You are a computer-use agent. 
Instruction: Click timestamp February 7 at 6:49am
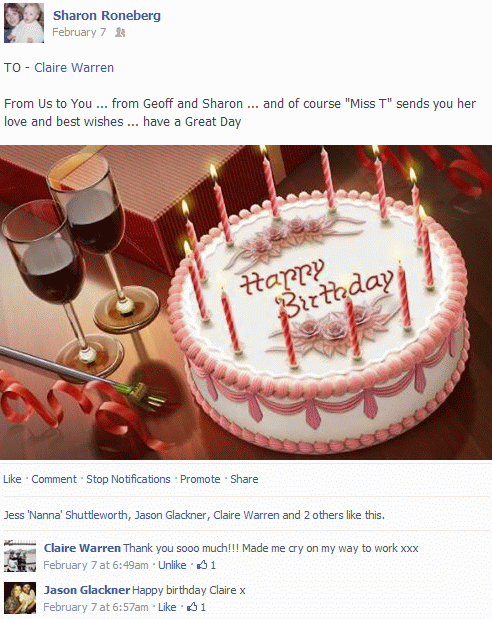[96, 565]
